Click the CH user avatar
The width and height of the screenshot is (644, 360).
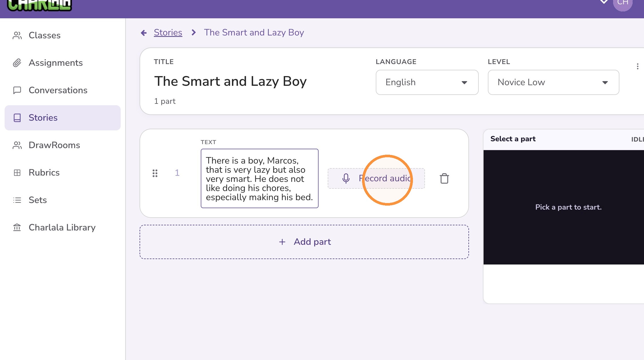623,3
